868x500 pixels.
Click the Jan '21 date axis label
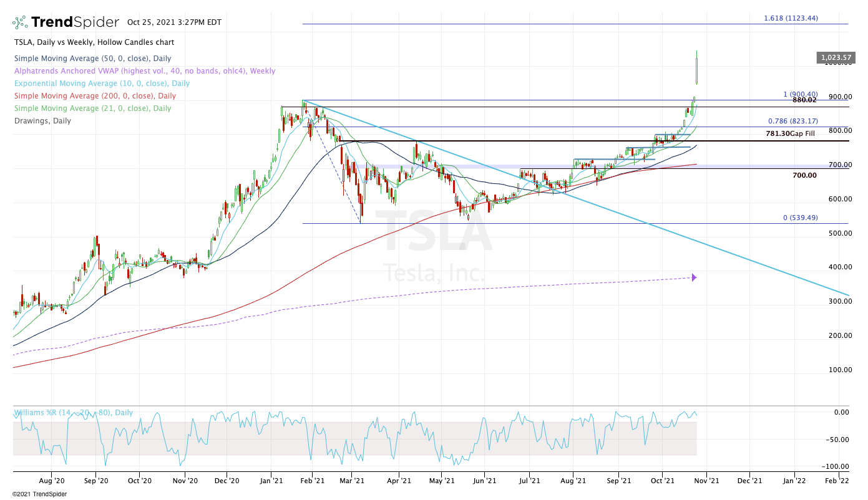pyautogui.click(x=271, y=481)
